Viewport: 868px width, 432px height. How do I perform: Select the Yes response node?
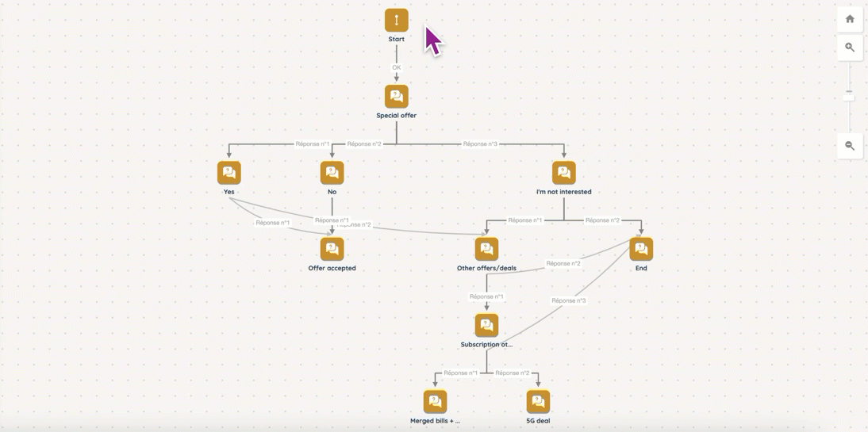[x=229, y=173]
